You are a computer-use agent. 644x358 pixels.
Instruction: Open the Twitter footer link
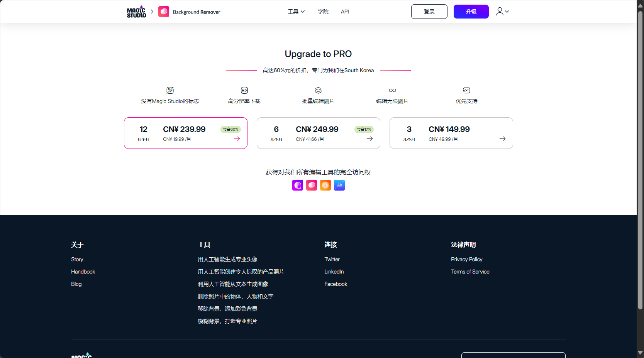(x=332, y=259)
